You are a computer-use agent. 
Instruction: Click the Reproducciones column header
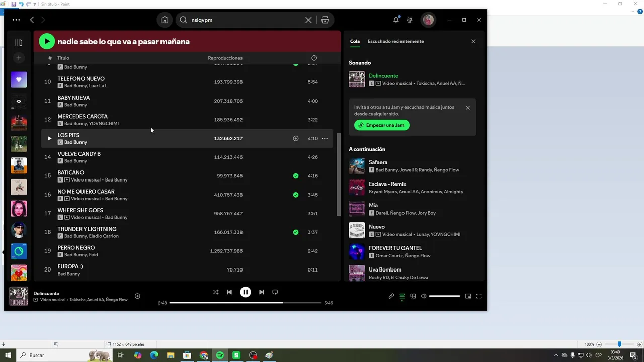pyautogui.click(x=225, y=58)
